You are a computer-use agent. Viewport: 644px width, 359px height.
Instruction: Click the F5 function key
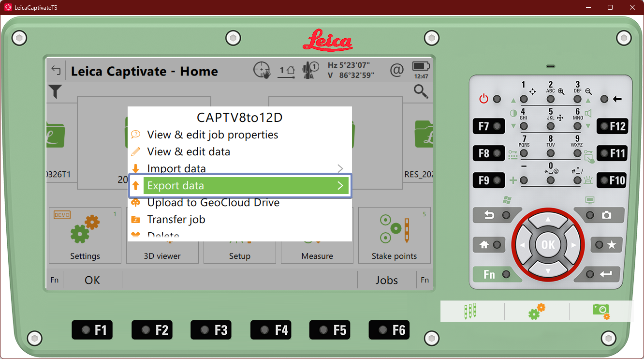tap(330, 330)
